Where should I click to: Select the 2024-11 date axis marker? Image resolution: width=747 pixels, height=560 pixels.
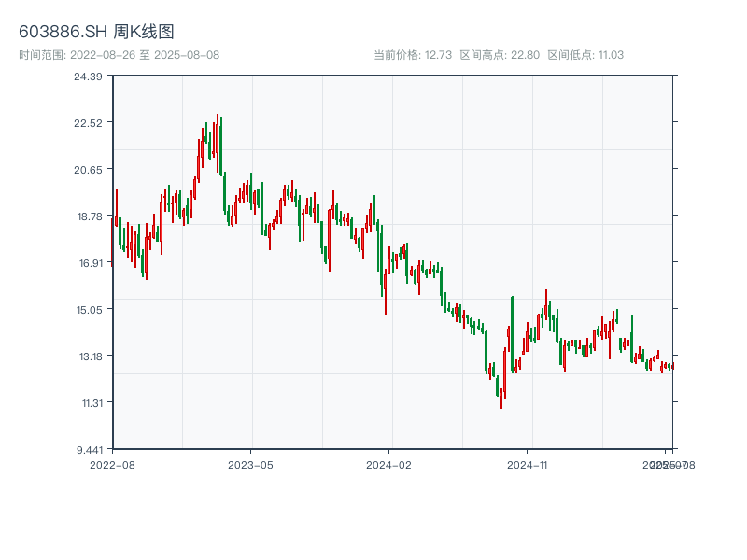527,464
